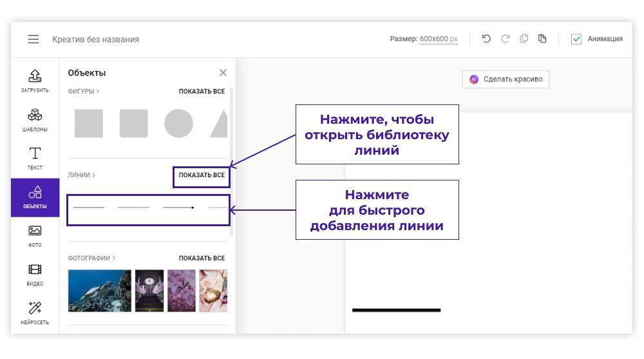The width and height of the screenshot is (644, 359).
Task: Close the Объекты panel
Action: click(x=223, y=73)
